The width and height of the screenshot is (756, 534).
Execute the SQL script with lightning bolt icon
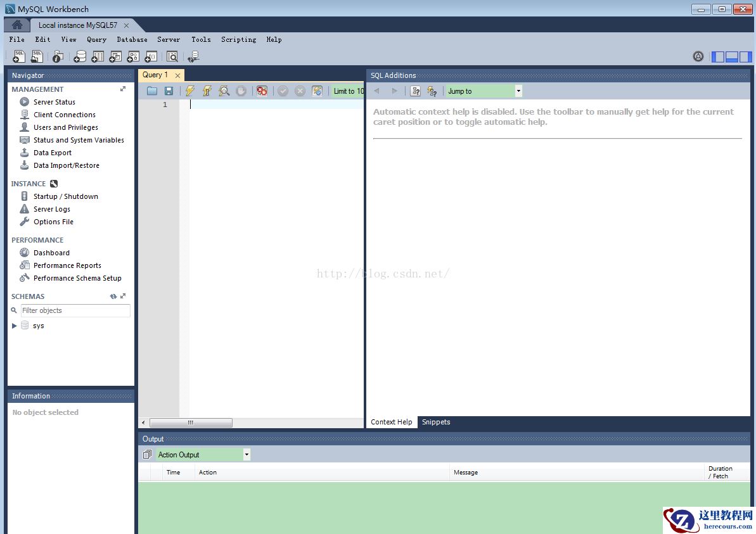(189, 91)
